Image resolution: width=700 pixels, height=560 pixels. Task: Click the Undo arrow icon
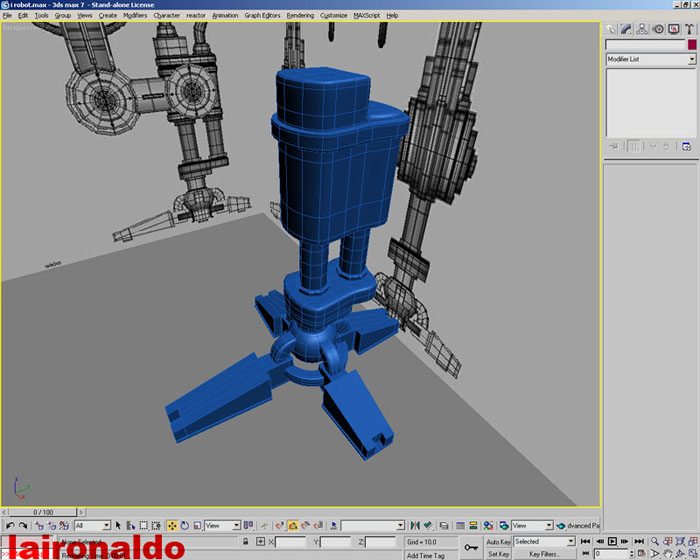(x=10, y=525)
